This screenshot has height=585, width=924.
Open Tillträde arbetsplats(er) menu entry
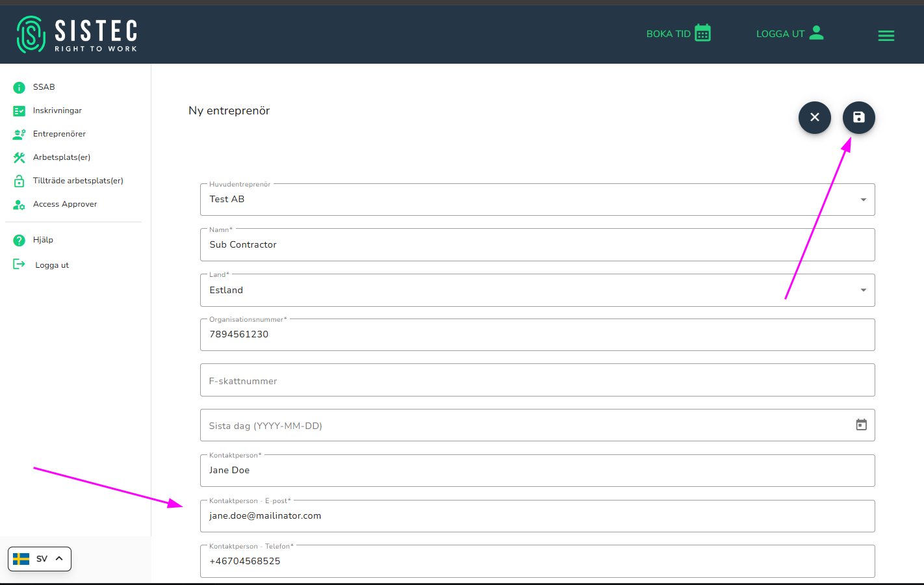(x=78, y=181)
